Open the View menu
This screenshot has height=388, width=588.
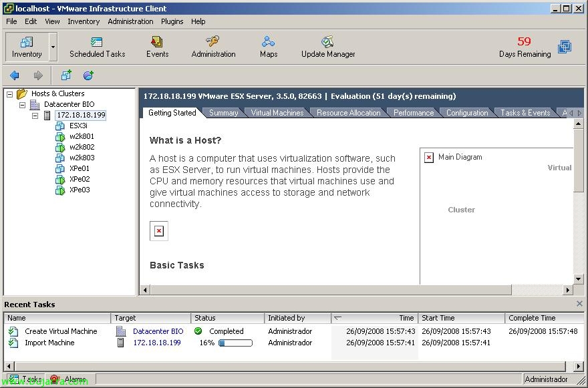(52, 21)
